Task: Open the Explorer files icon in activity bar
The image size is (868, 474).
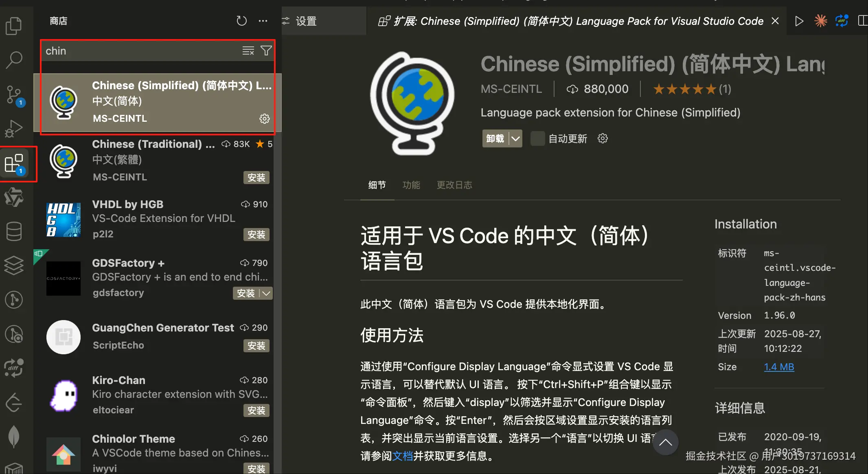Action: click(x=14, y=26)
